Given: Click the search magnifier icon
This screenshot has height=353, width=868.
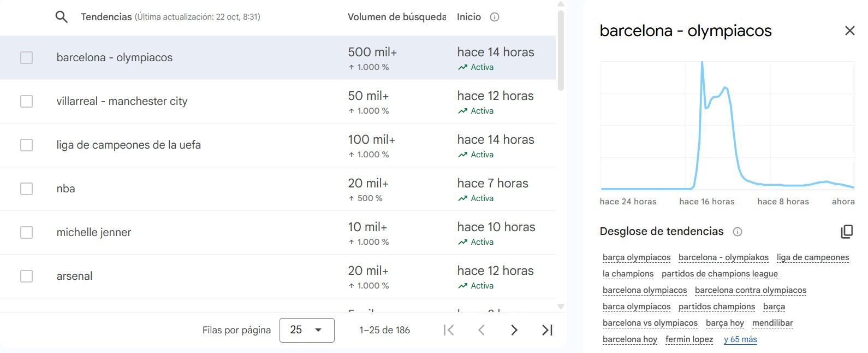Looking at the screenshot, I should point(62,17).
